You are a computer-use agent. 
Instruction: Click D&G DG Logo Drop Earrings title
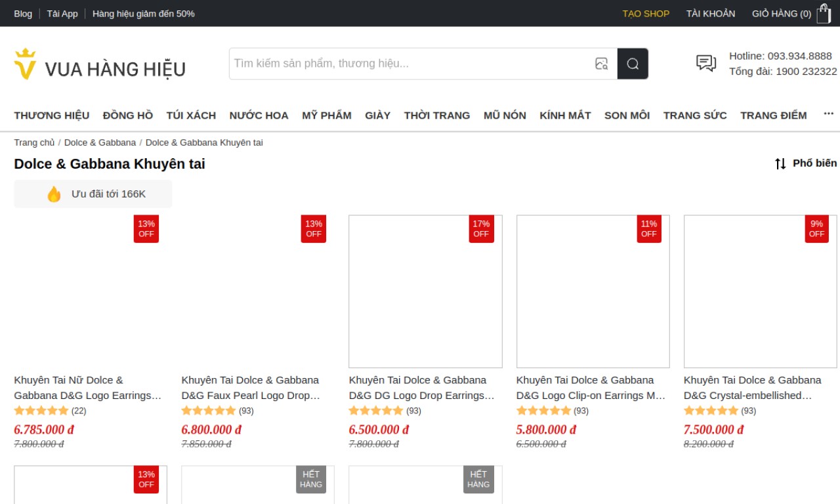coord(422,388)
